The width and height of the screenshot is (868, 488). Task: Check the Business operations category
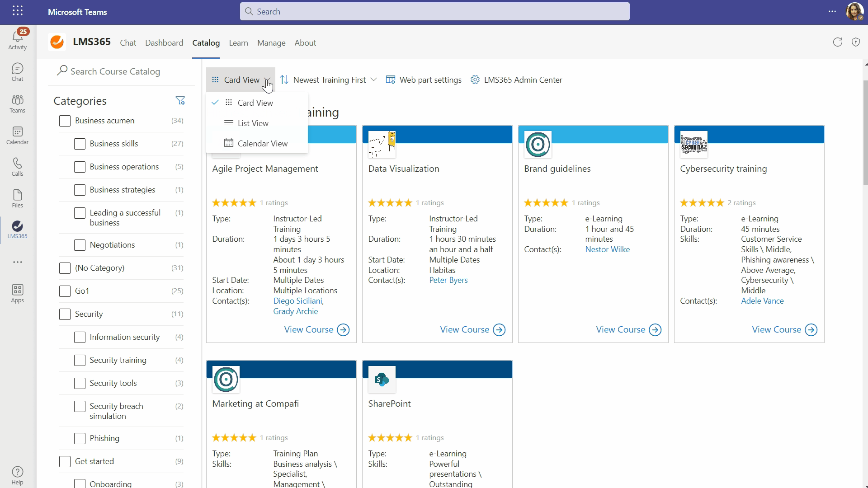tap(80, 167)
